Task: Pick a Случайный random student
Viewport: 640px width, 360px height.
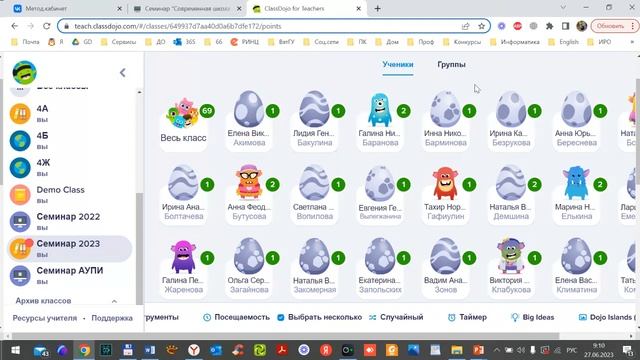Action: point(396,317)
